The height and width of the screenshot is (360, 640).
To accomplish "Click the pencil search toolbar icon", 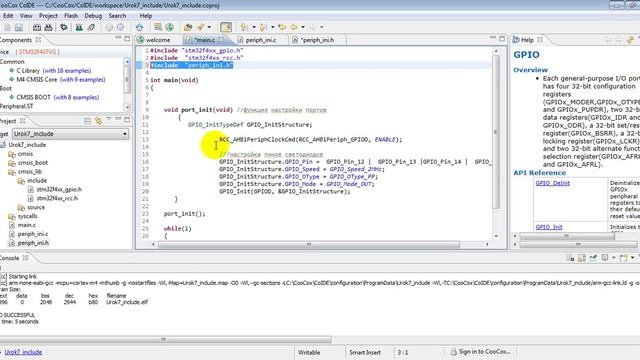I will [x=200, y=27].
